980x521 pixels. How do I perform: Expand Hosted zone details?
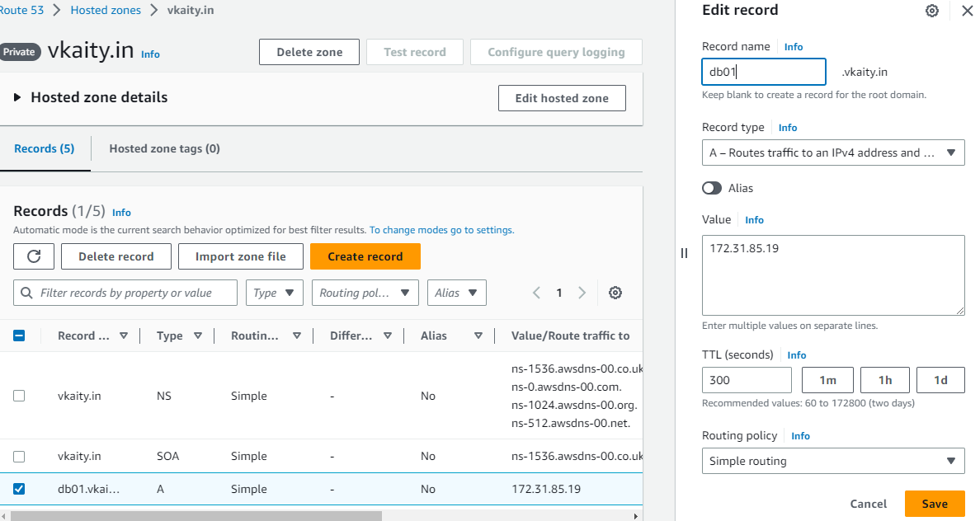(16, 97)
